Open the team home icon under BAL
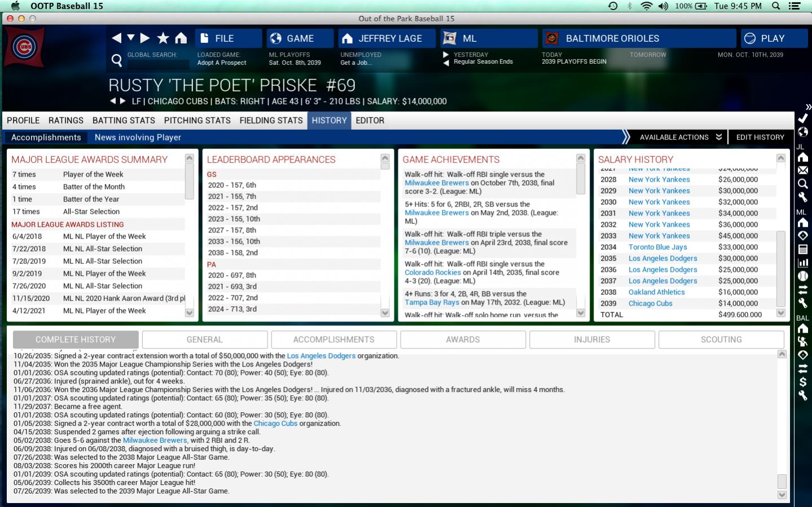 tap(803, 328)
